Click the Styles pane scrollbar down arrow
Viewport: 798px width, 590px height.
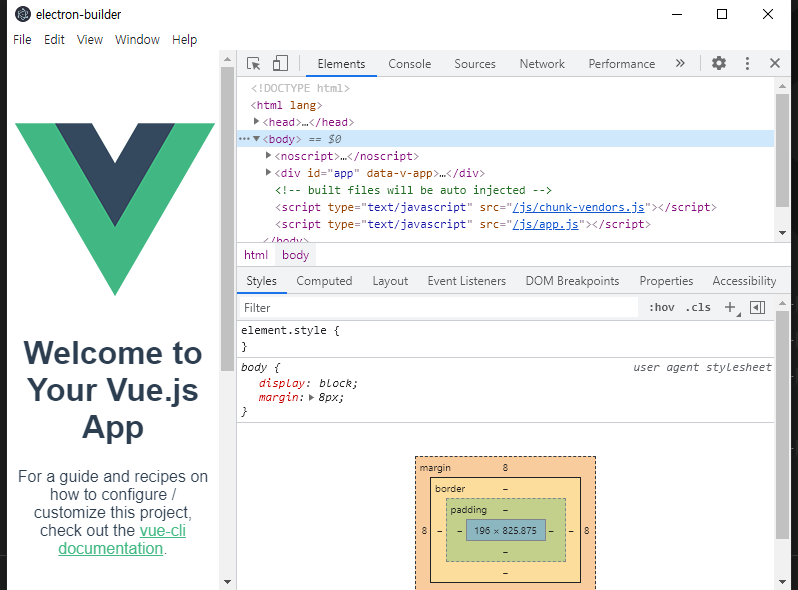pyautogui.click(x=783, y=581)
